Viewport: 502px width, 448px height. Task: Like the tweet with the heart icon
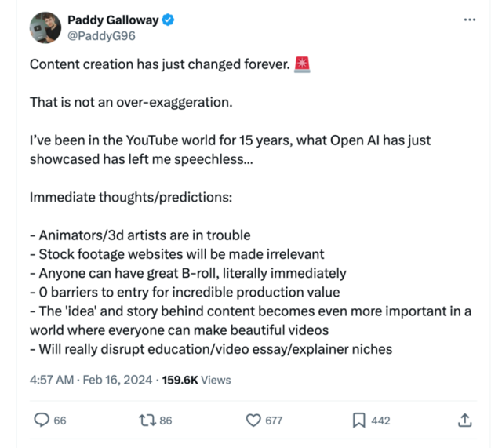click(253, 421)
